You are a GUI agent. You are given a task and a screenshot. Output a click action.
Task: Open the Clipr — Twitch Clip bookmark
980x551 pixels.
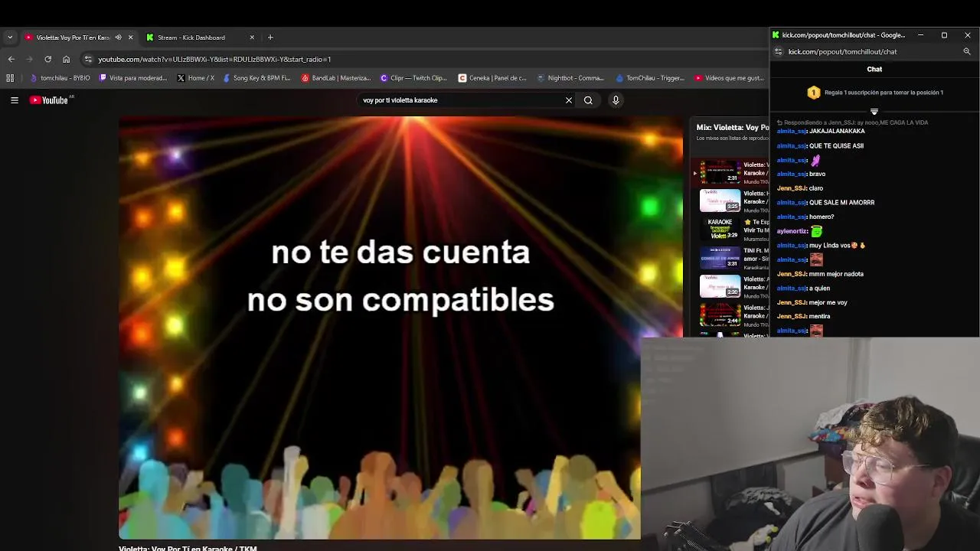click(x=413, y=78)
